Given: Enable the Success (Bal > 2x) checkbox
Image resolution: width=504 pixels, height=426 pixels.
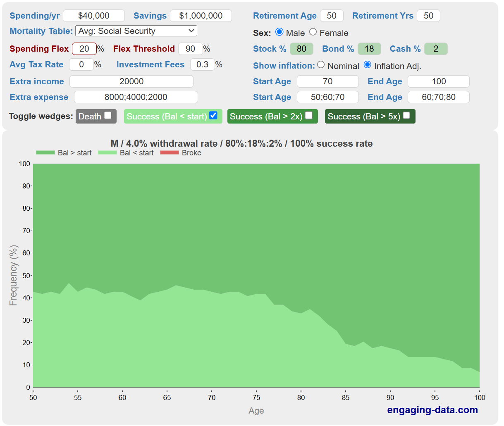Looking at the screenshot, I should [309, 116].
